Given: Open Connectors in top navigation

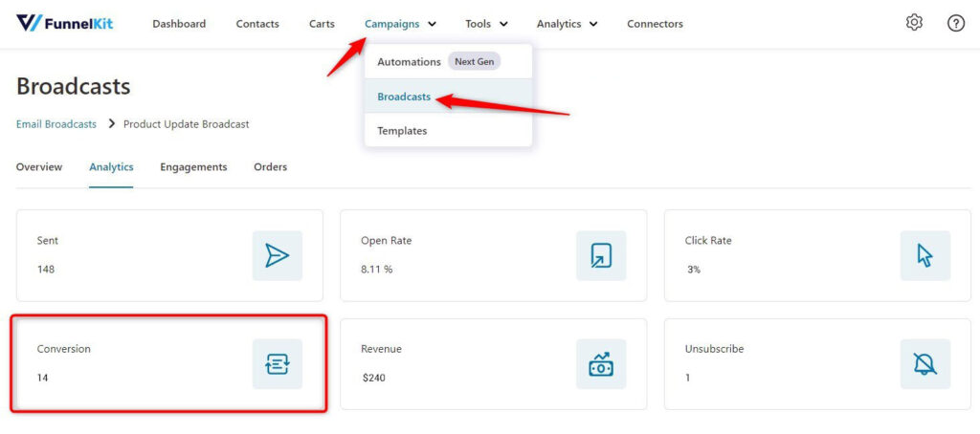Looking at the screenshot, I should pyautogui.click(x=655, y=24).
